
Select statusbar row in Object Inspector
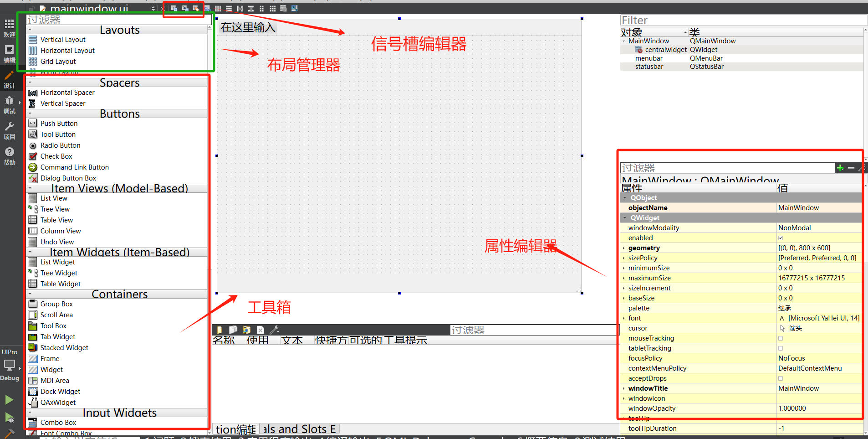pyautogui.click(x=741, y=67)
